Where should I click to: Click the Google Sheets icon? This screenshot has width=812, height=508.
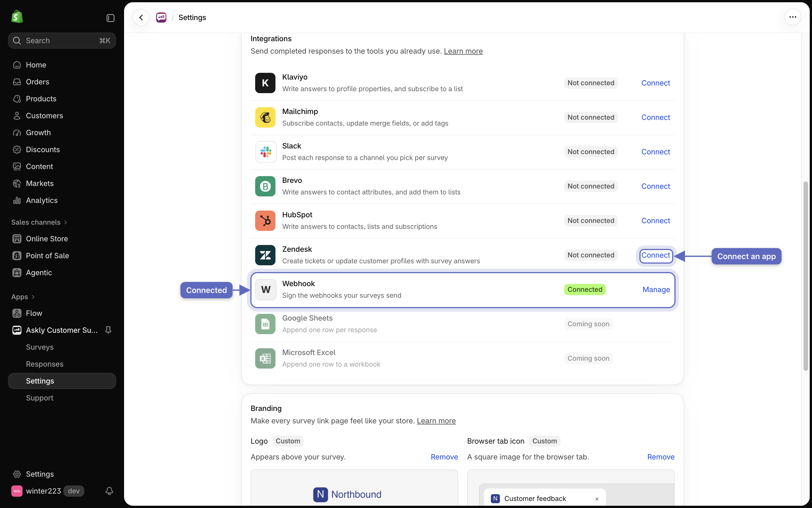coord(265,324)
